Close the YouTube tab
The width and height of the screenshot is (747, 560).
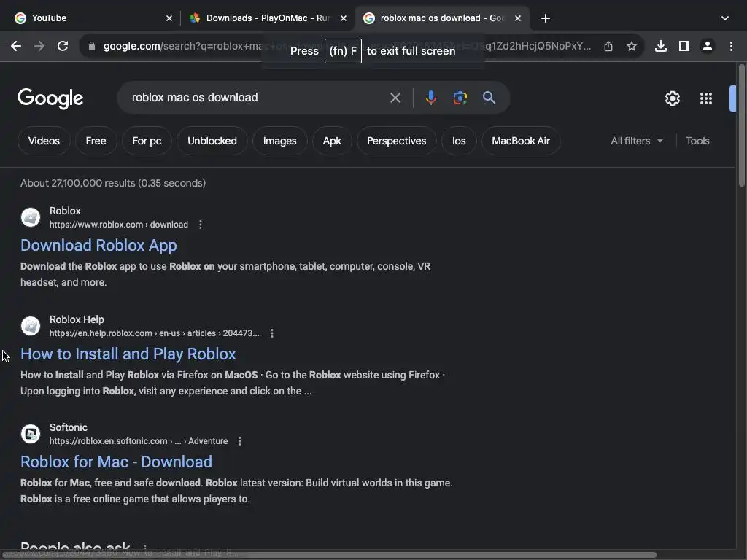point(169,18)
